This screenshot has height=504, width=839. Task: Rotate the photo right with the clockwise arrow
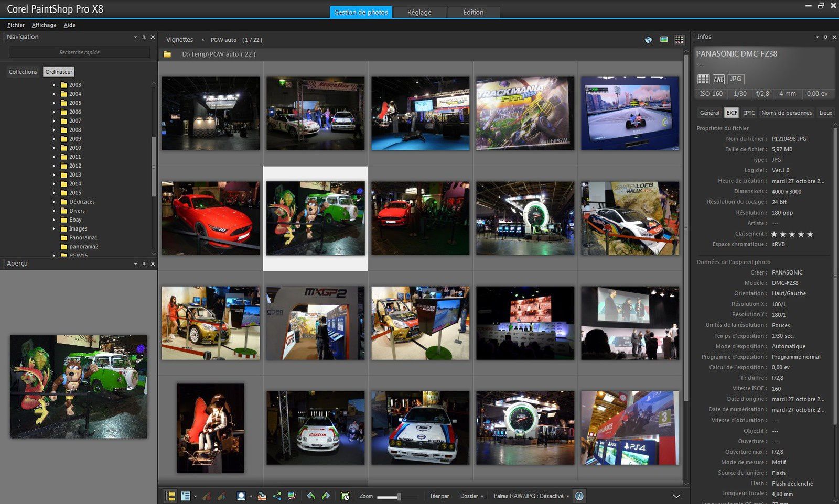[x=326, y=496]
